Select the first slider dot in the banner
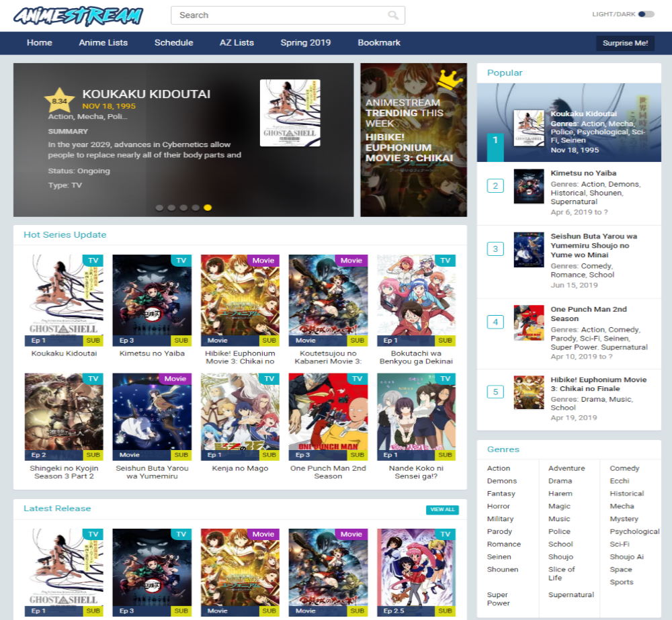The height and width of the screenshot is (620, 672). pyautogui.click(x=159, y=208)
